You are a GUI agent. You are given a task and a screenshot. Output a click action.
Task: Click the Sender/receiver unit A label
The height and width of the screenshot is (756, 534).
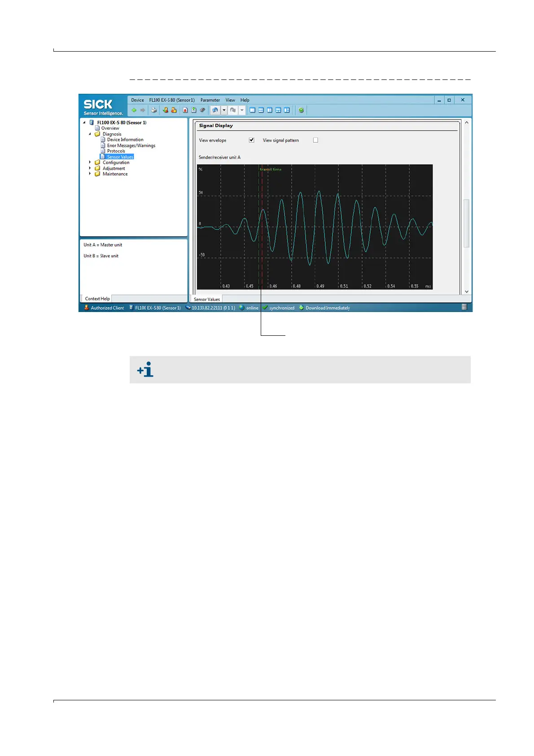coord(219,157)
